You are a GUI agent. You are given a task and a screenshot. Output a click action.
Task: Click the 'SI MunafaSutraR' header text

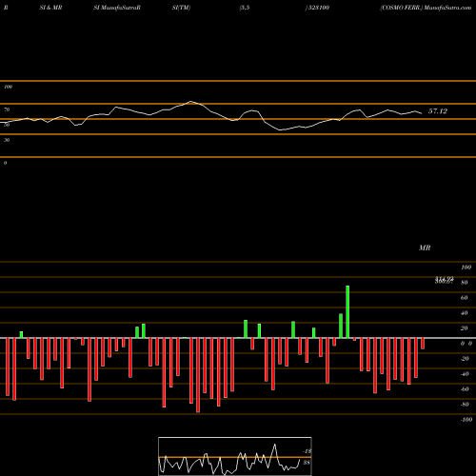coord(117,8)
